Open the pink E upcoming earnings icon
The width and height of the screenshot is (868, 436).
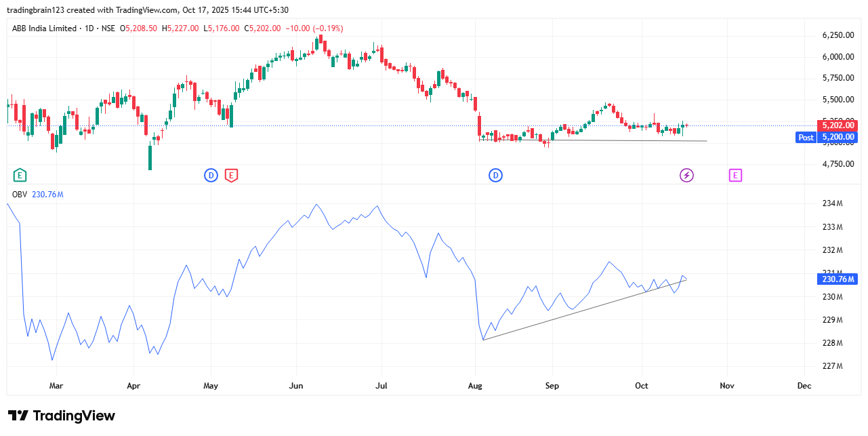735,176
